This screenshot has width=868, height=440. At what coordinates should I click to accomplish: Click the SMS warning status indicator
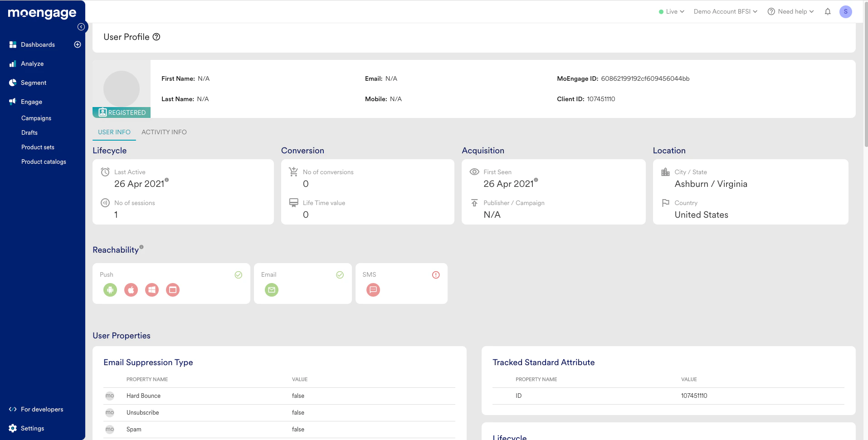(x=436, y=275)
